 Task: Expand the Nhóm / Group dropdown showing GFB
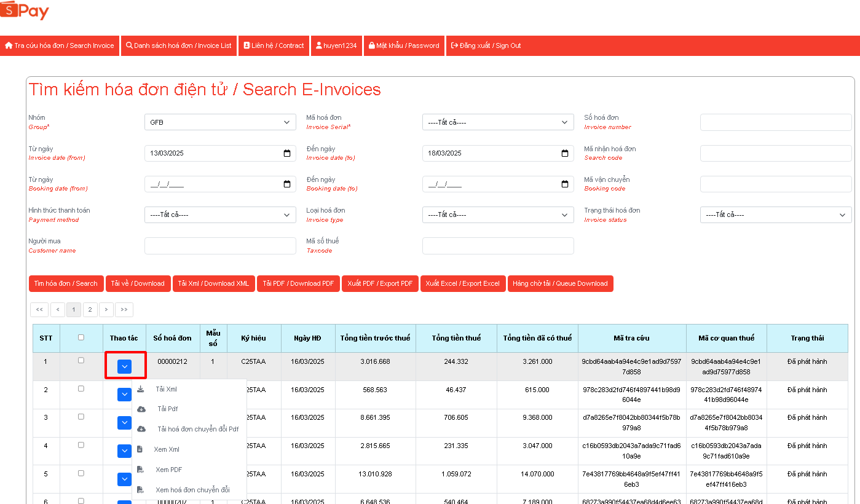coord(219,122)
